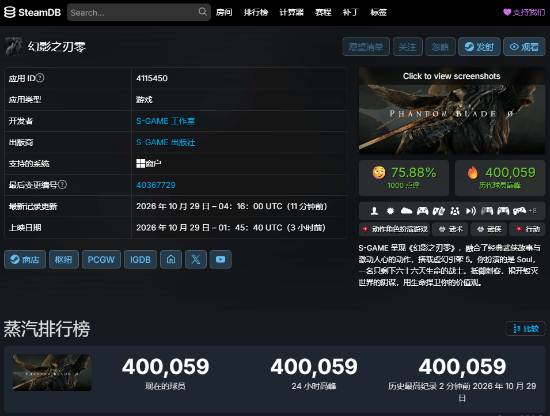Click the X (Twitter) icon button
The image size is (550, 416).
[196, 260]
